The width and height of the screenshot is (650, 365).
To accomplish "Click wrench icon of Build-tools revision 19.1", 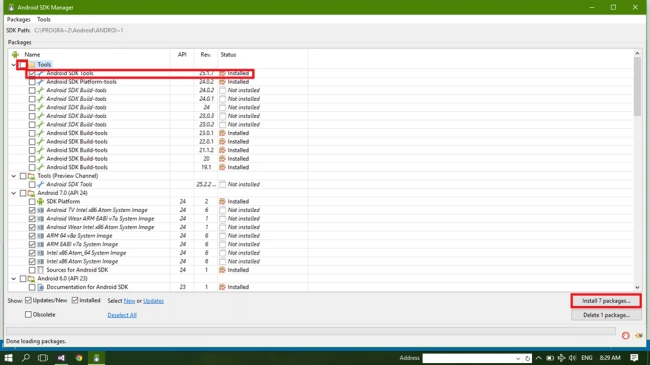I will [x=40, y=167].
